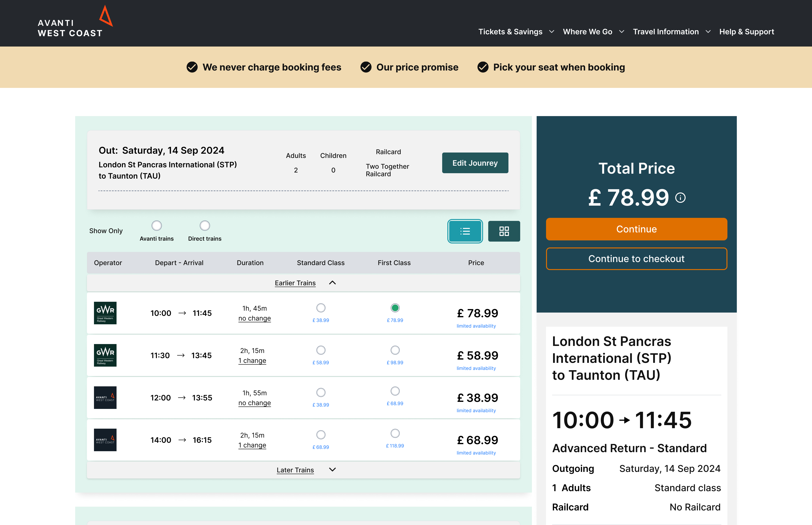812x525 pixels.
Task: Click price promise checkmark icon
Action: 366,67
